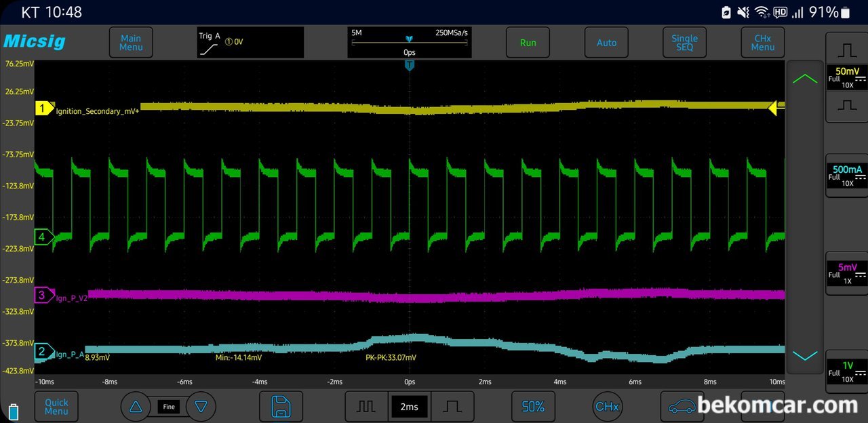Click the Ignition_Secondary_mV+ channel label
Image resolution: width=868 pixels, height=423 pixels.
click(x=98, y=111)
